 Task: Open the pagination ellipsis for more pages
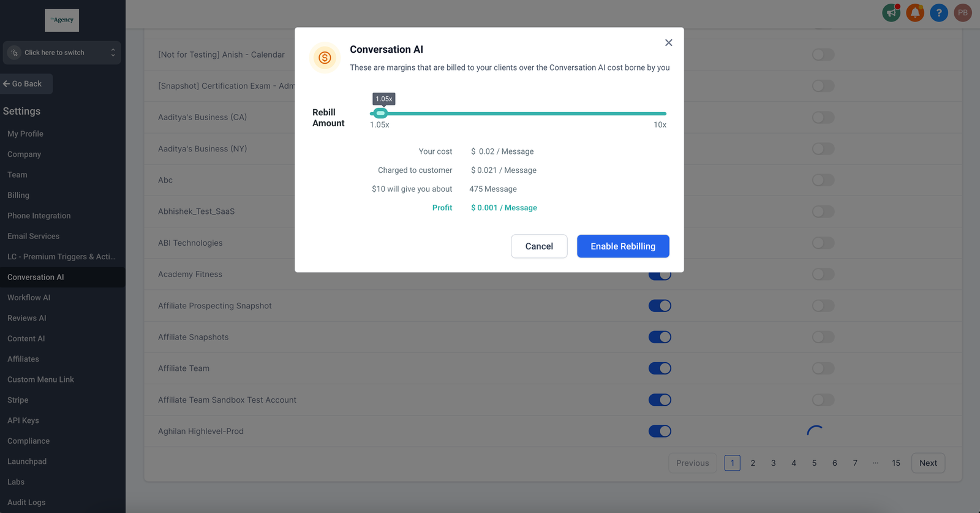875,463
